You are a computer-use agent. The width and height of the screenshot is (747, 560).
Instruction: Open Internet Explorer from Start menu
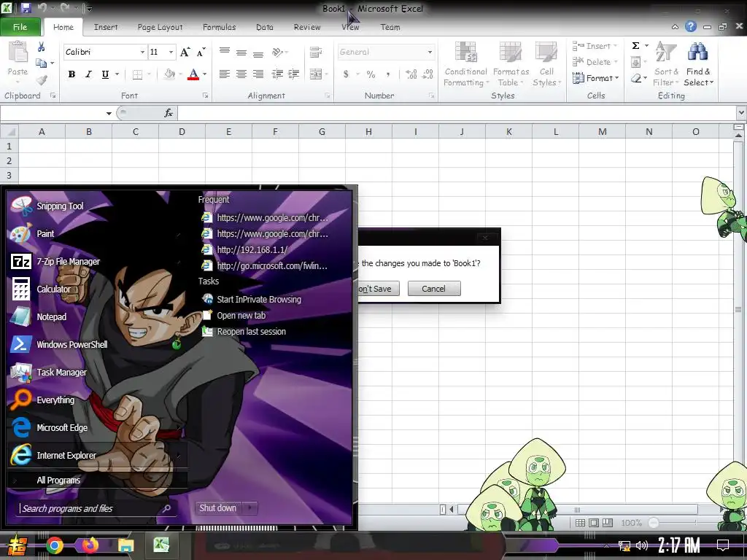point(54,455)
